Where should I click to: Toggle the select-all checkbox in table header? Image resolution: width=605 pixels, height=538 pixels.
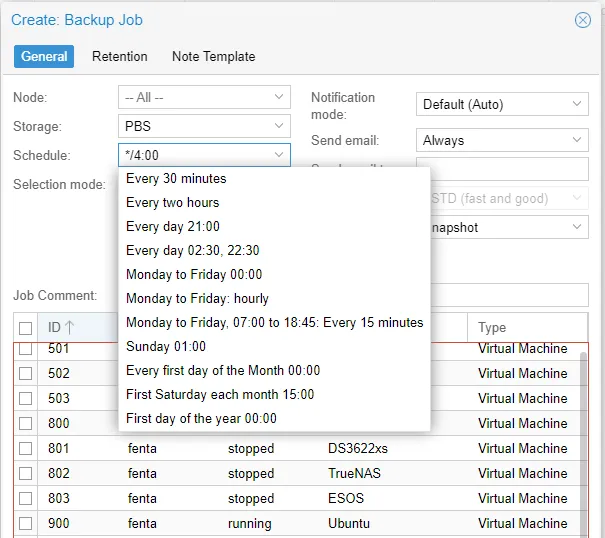pos(25,328)
